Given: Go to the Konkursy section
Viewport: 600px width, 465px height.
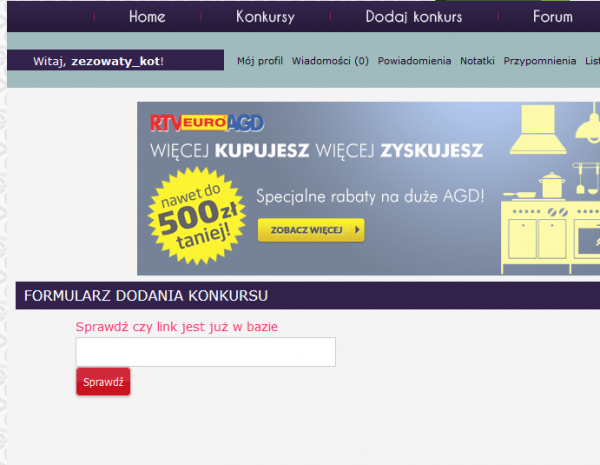Looking at the screenshot, I should 265,17.
